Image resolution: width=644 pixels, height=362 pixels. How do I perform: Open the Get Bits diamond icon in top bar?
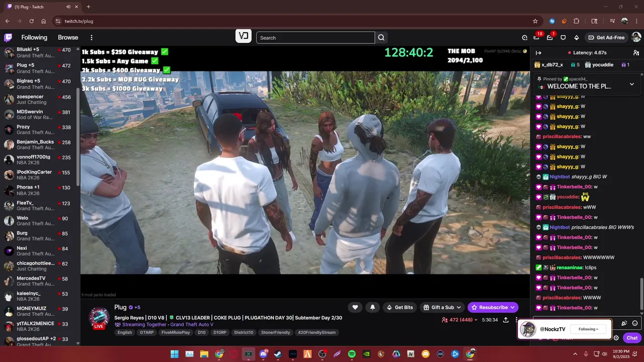pyautogui.click(x=577, y=38)
